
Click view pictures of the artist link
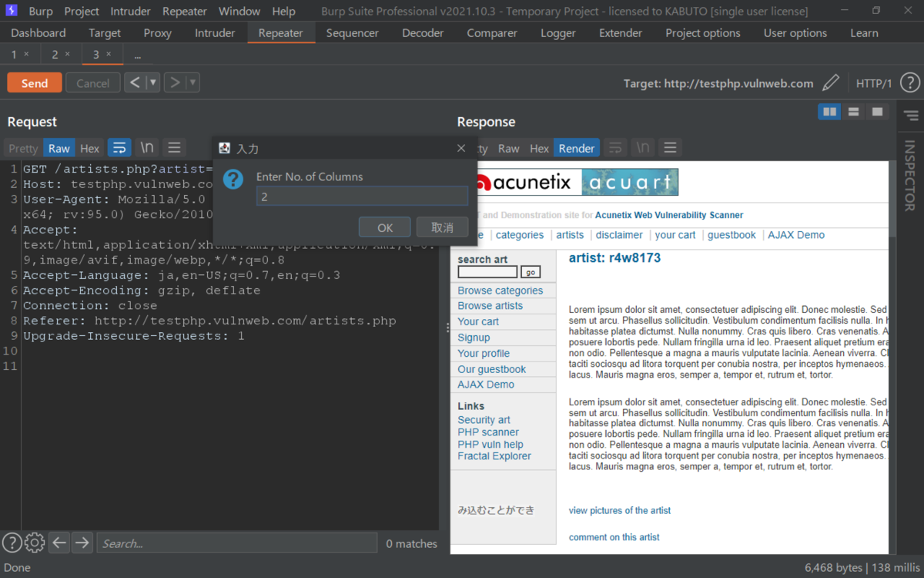620,510
